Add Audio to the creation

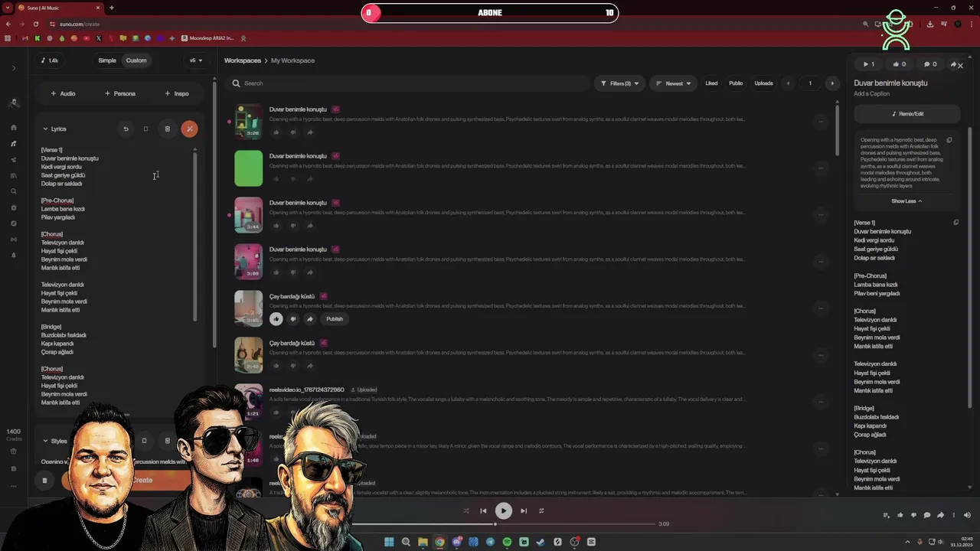coord(63,93)
